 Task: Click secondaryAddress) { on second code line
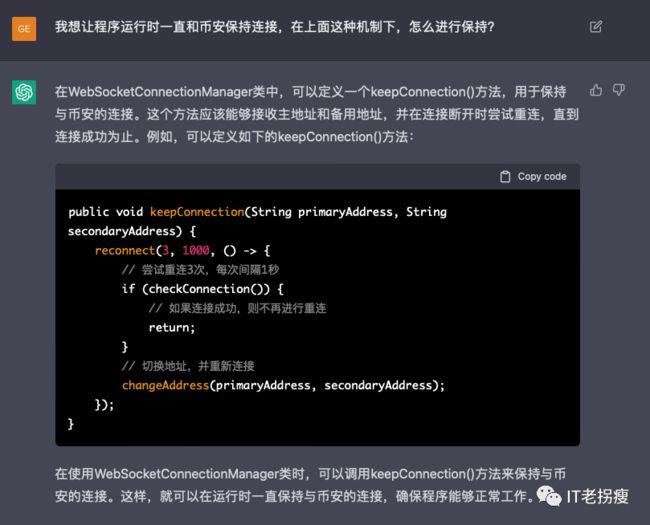[x=132, y=231]
